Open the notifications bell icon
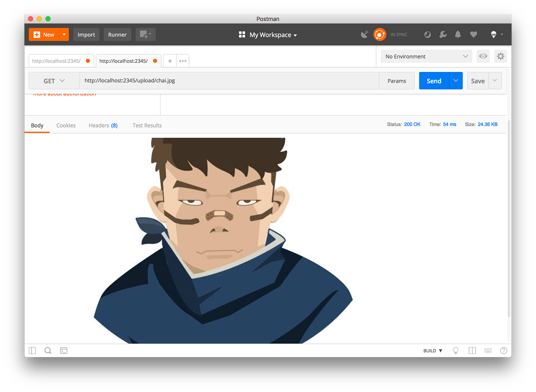536x392 pixels. (x=458, y=34)
